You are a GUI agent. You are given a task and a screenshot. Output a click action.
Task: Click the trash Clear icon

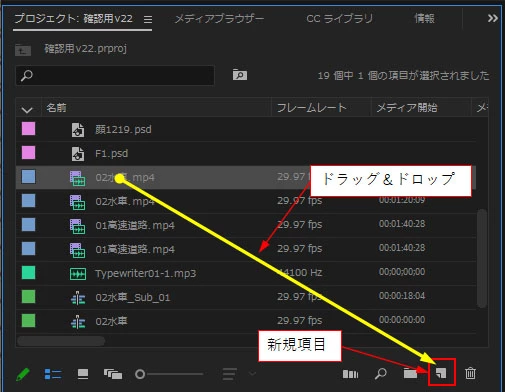coord(470,373)
